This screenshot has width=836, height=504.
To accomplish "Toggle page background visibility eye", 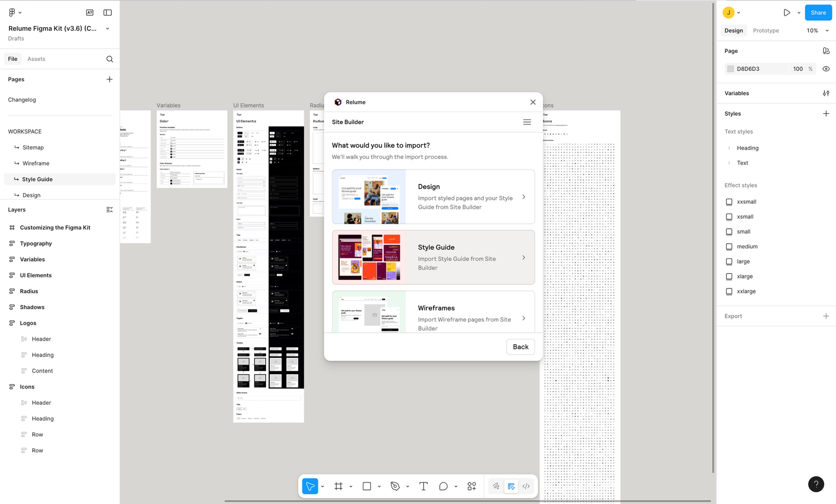I will click(x=826, y=69).
